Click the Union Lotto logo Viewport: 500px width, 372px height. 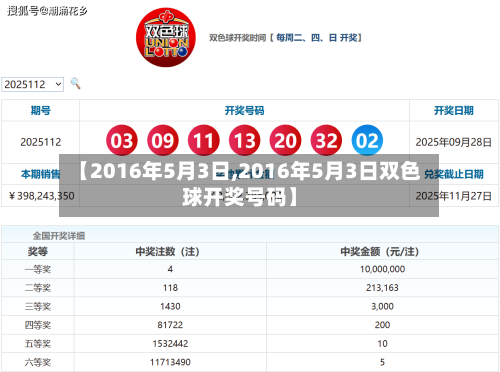(x=166, y=37)
